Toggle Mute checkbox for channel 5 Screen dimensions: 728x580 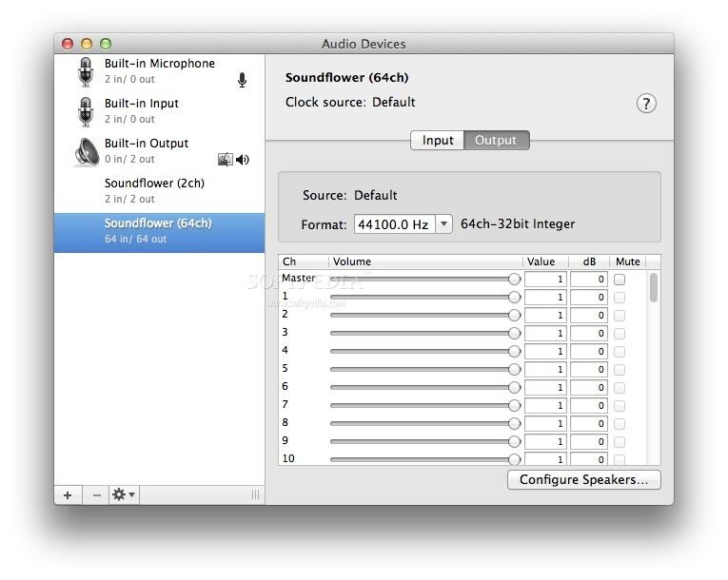(x=620, y=370)
